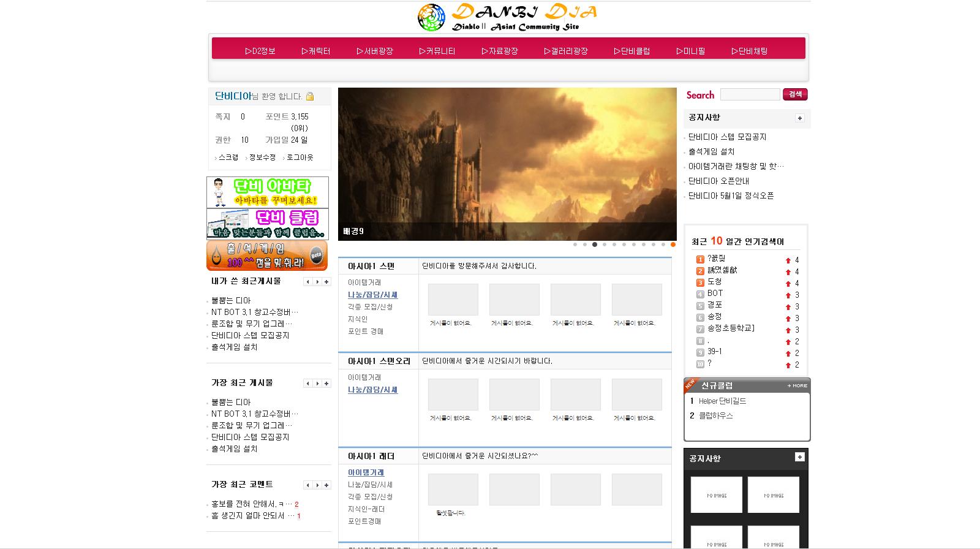Viewport: 980px width, 549px height.
Task: Click the 로그아웃 logout link
Action: pyautogui.click(x=300, y=157)
